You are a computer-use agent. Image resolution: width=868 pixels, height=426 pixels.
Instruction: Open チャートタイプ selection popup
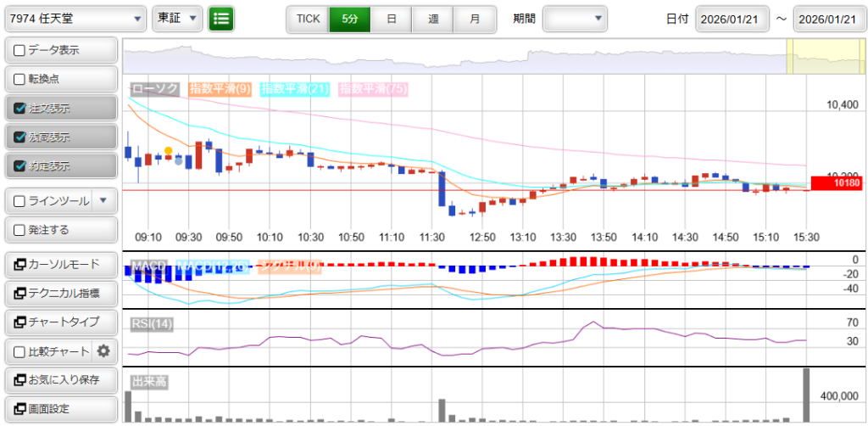tap(59, 322)
